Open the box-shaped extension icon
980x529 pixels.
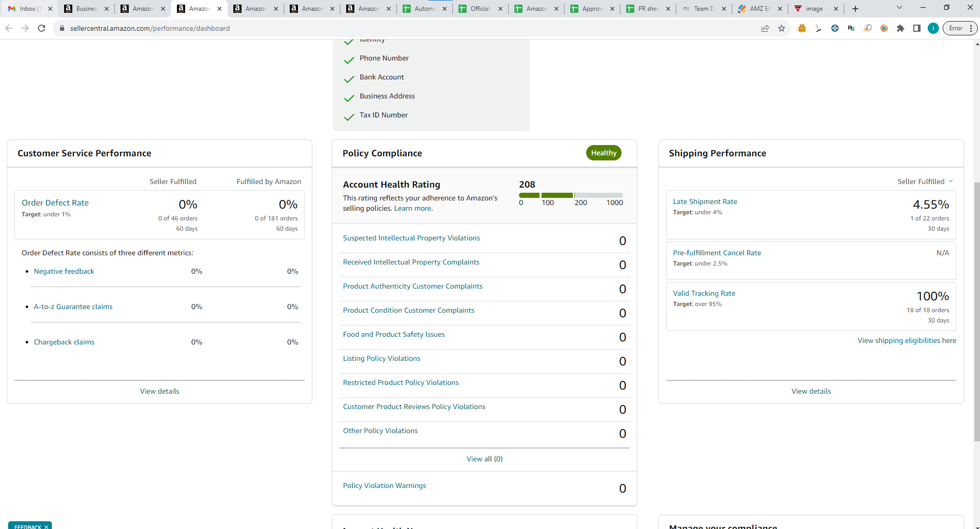click(x=868, y=28)
